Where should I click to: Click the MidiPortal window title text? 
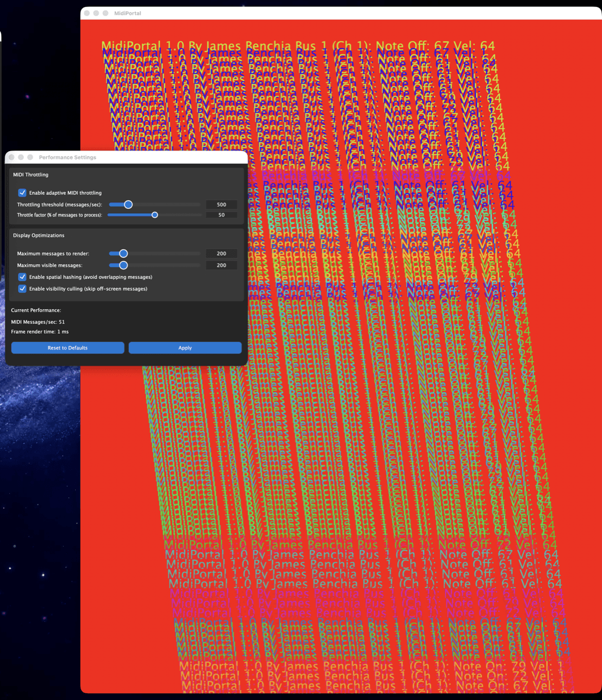(x=128, y=13)
